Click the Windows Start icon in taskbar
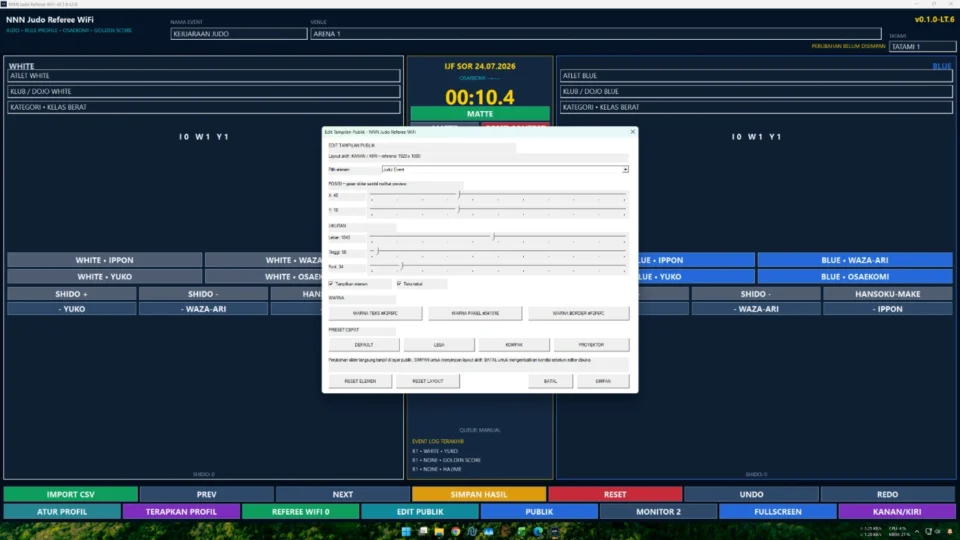This screenshot has width=960, height=540. click(406, 531)
